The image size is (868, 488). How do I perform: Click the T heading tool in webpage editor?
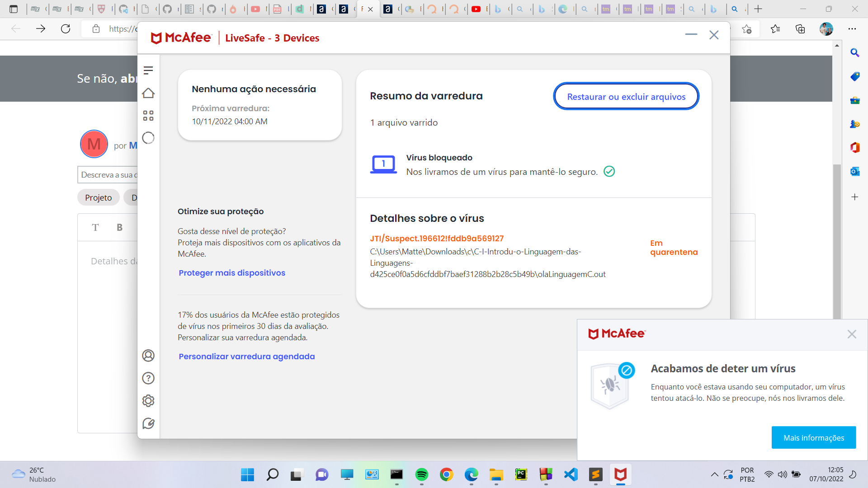point(95,227)
